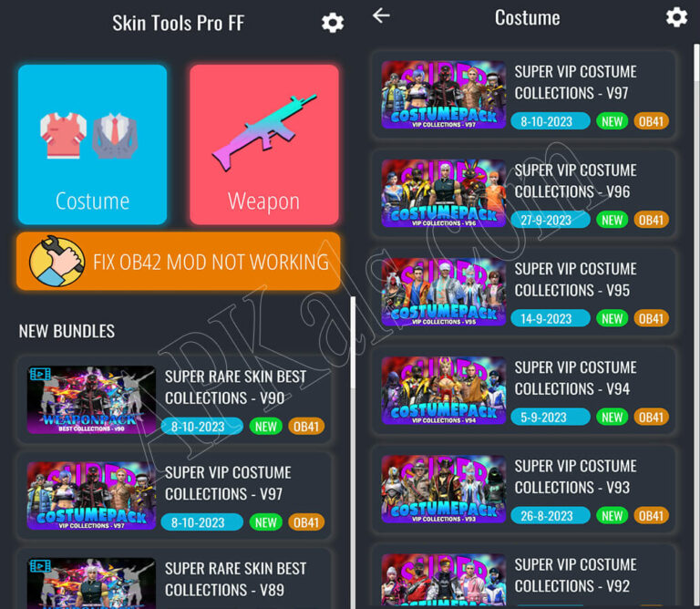Click the V93 costume pack thumbnail
This screenshot has width=700, height=609.
[444, 490]
